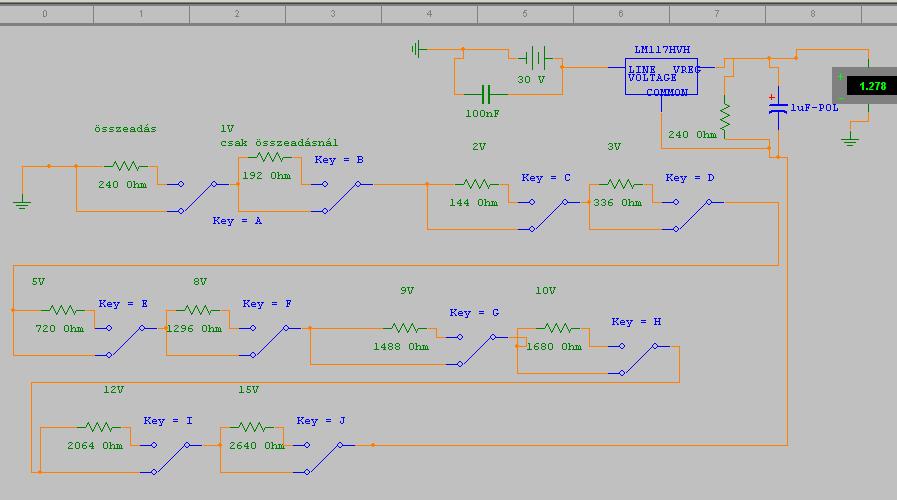Click ruler column marker 4
This screenshot has height=500, width=897.
tap(429, 14)
